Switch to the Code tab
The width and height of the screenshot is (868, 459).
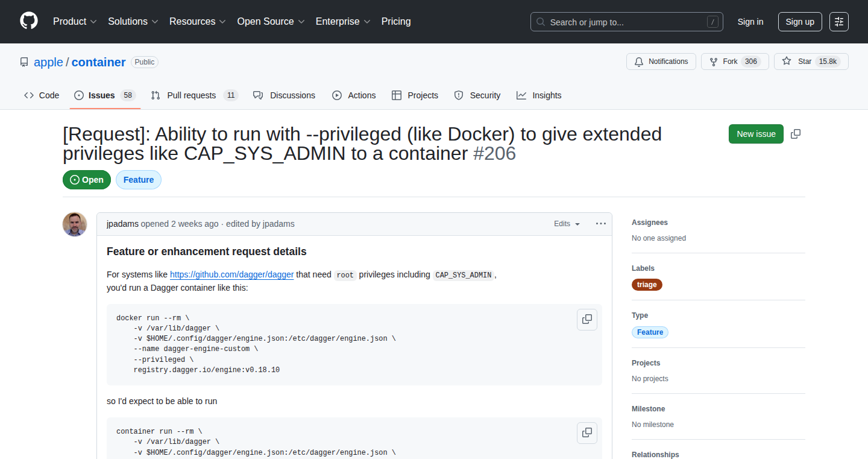[x=42, y=95]
